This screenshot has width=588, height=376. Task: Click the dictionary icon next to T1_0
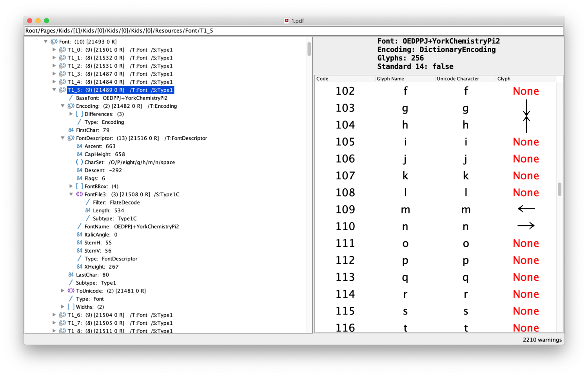pyautogui.click(x=62, y=50)
